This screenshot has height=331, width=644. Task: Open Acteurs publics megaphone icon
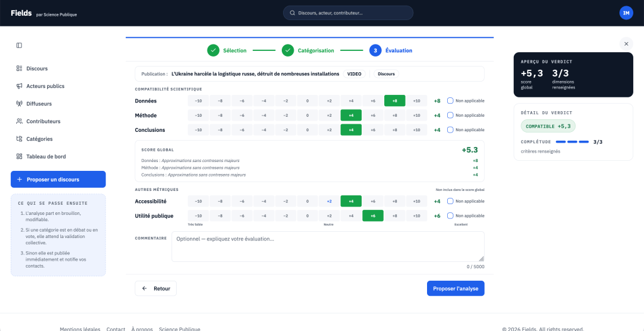pos(19,86)
